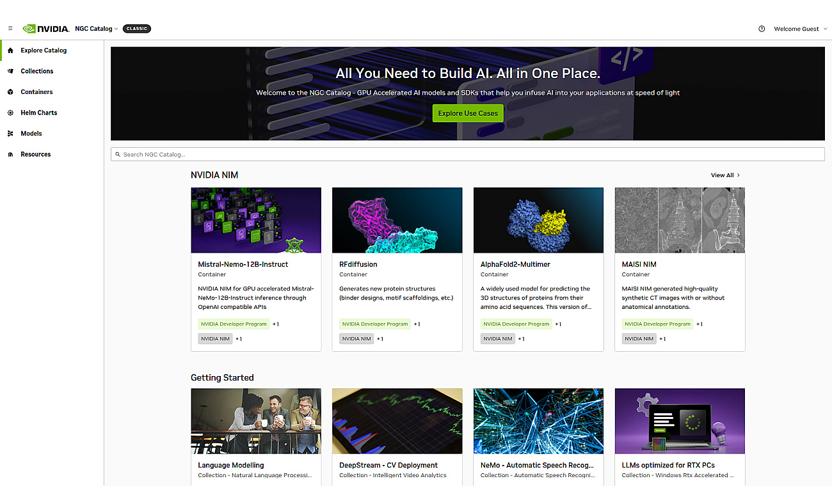Click the Helm Charts wheel icon
Screen dimensions: 832x504
pos(10,113)
